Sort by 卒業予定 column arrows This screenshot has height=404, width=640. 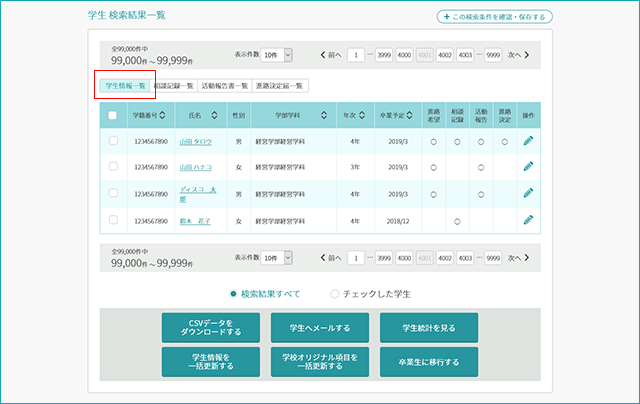point(409,115)
